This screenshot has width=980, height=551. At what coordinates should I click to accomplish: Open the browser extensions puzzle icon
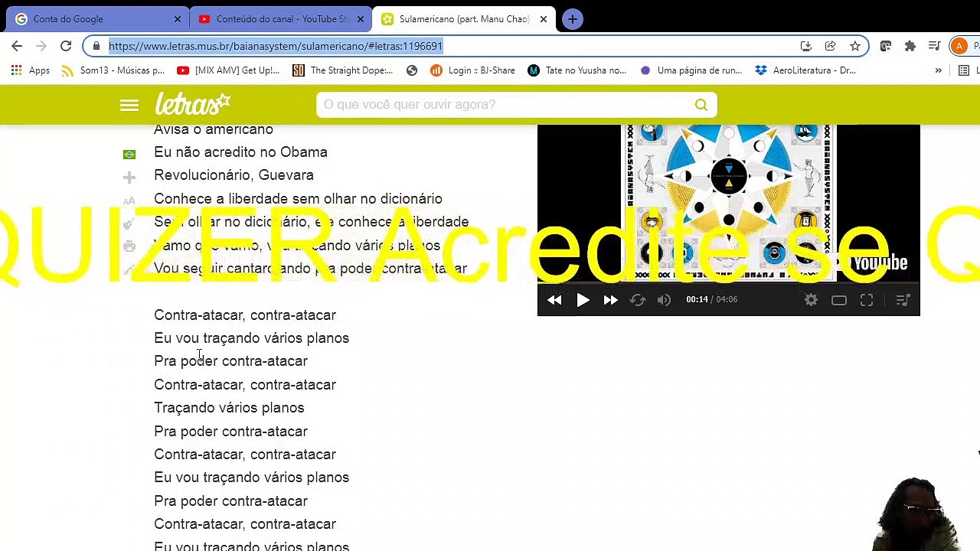(x=910, y=46)
